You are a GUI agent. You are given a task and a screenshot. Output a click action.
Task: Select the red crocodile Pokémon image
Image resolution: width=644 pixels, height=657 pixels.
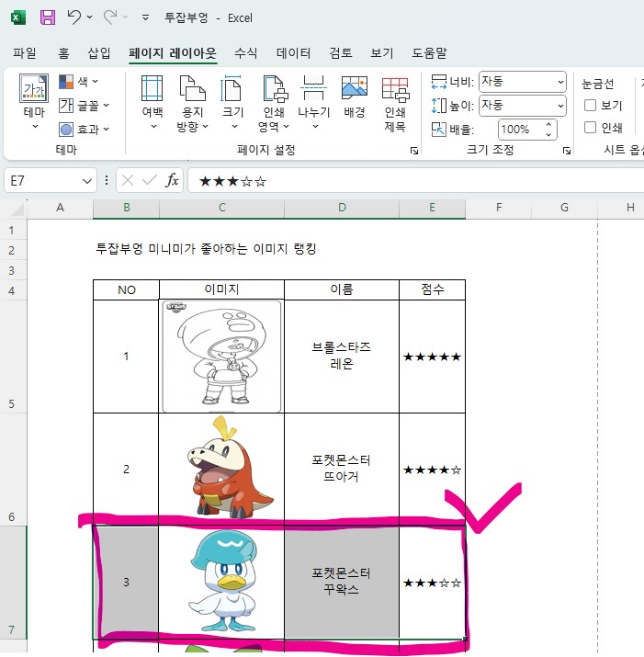point(230,467)
